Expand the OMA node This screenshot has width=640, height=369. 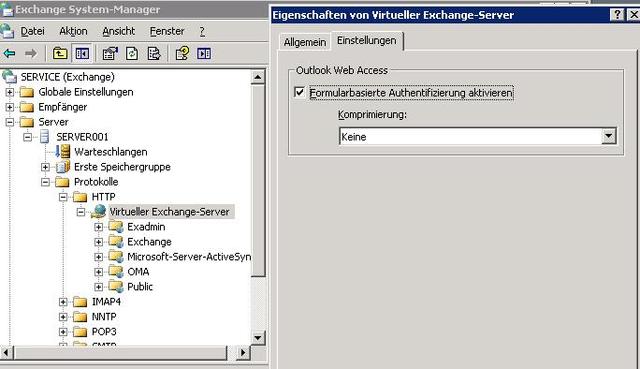(98, 272)
